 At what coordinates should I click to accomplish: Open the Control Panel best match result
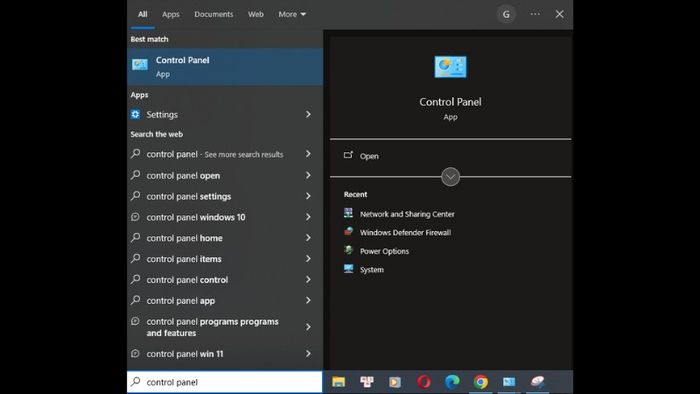tap(225, 67)
